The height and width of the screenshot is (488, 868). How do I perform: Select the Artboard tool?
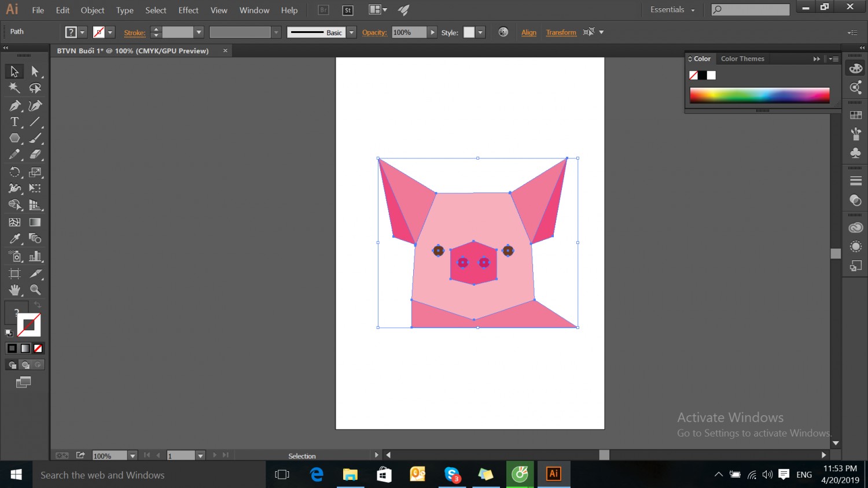(x=14, y=273)
